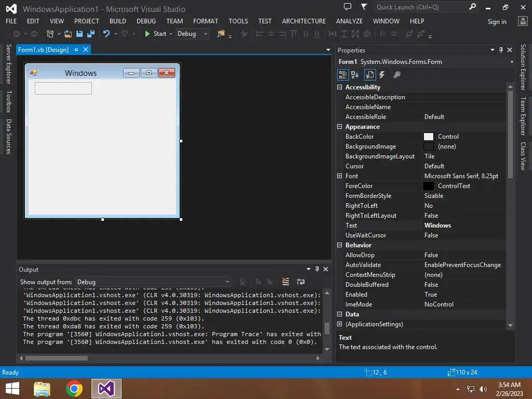532x399 pixels.
Task: Collapse the Behavior category
Action: tap(339, 245)
